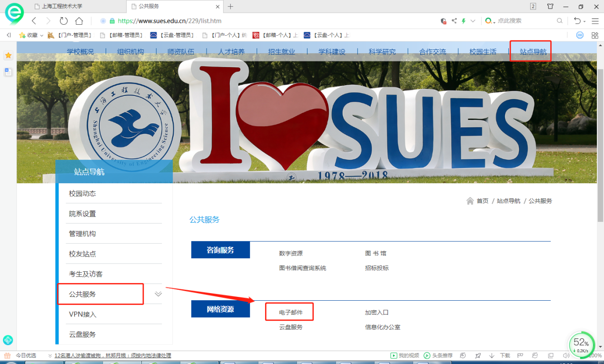Click the blue minus extension icon
Screen dimensions: 604x364
click(x=580, y=35)
